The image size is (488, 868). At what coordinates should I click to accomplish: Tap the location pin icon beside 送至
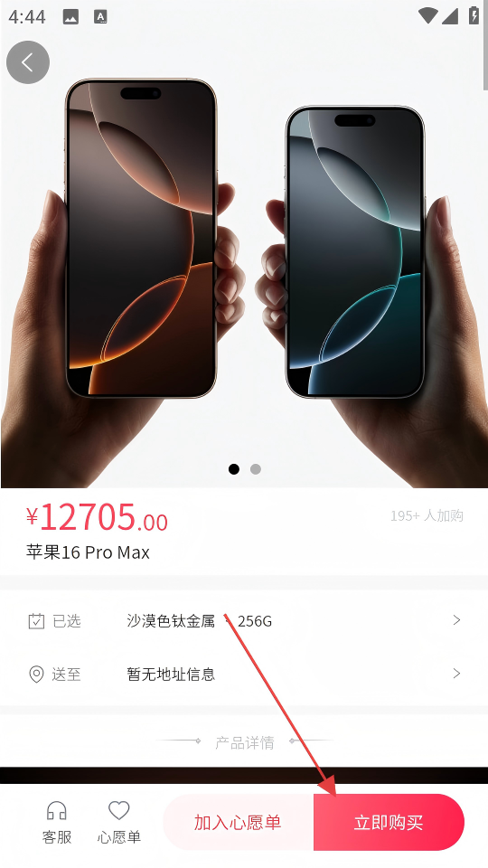[36, 675]
